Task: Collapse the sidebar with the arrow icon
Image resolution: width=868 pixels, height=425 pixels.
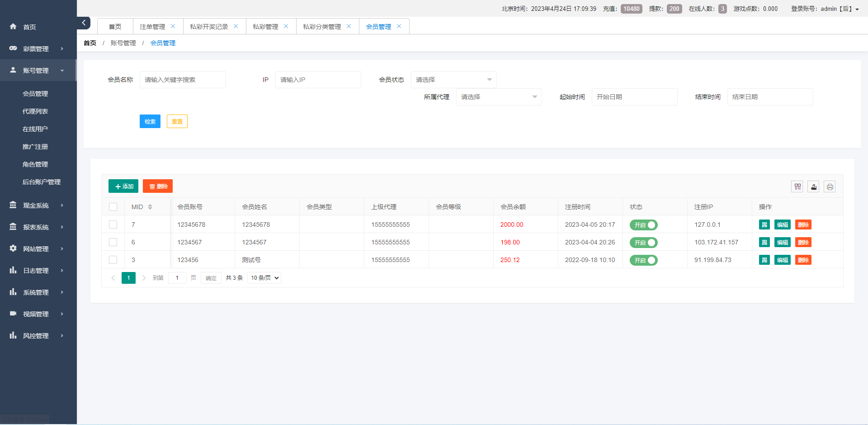Action: 83,23
